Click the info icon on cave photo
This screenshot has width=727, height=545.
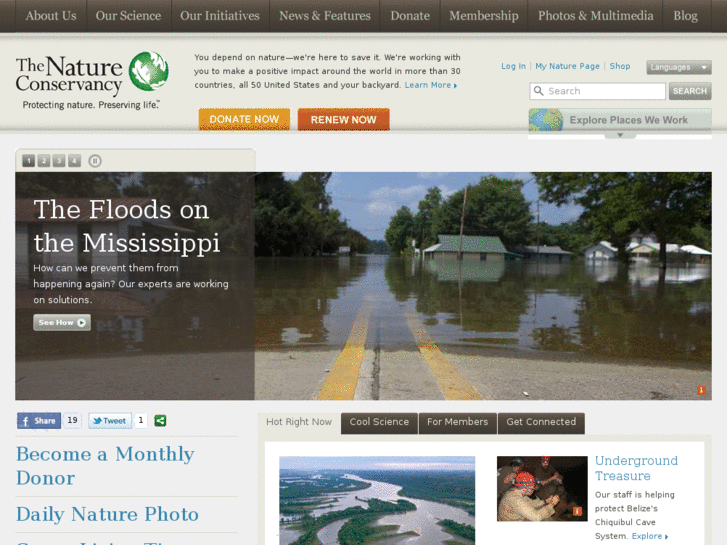coord(577,511)
